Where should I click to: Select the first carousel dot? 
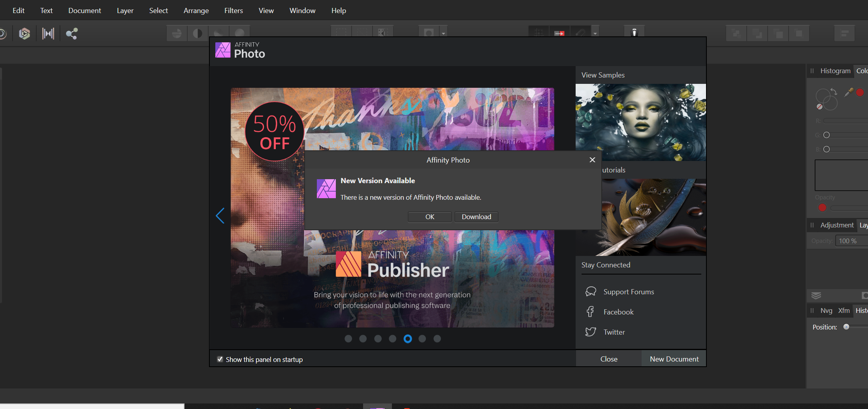(348, 339)
